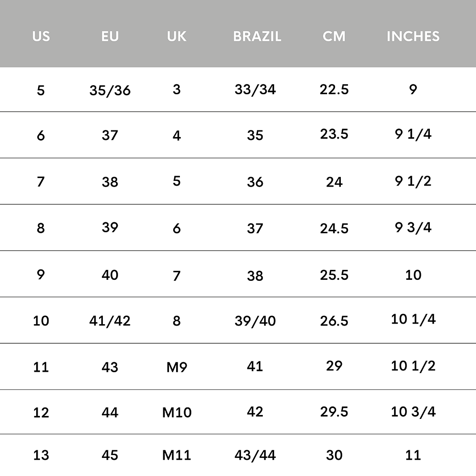Click the BRAZIL column header
Screen dimensions: 476x476
pyautogui.click(x=257, y=37)
